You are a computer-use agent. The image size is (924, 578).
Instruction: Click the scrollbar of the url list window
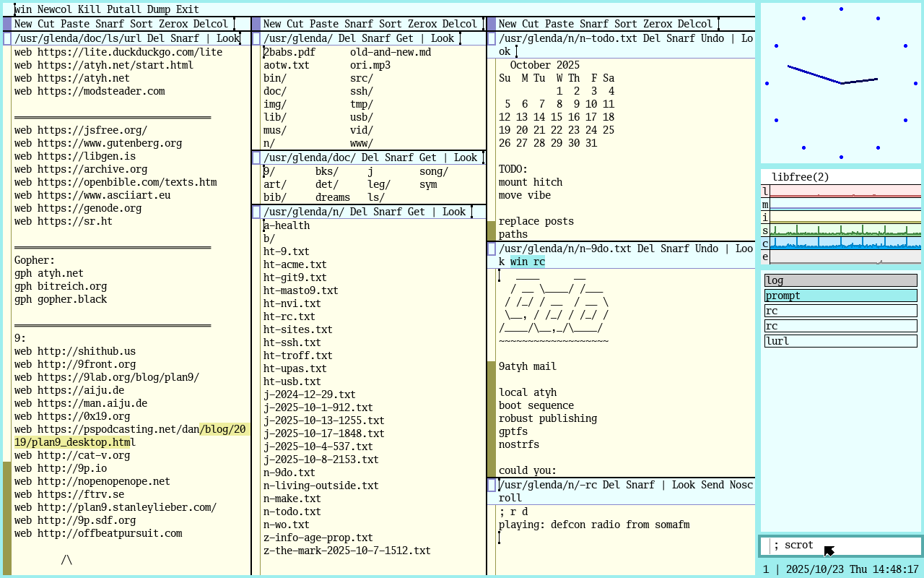pos(7,289)
